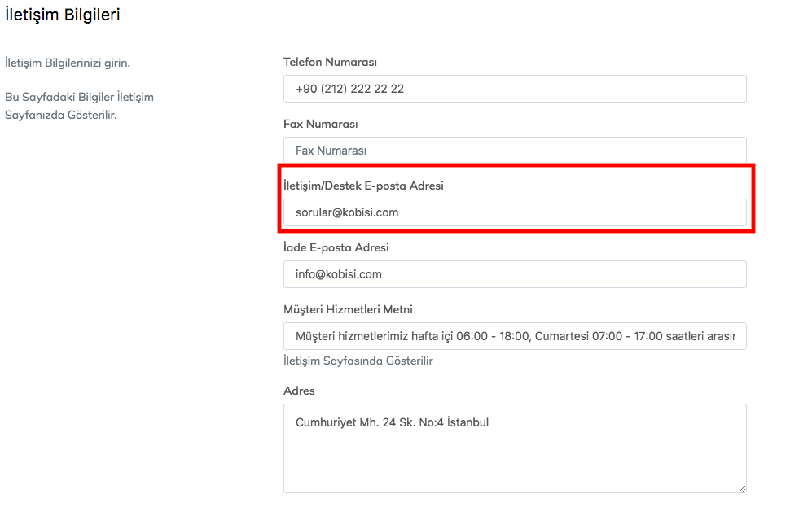Click the Telefon Numarası input field
Screen dimensions: 812x507
tap(515, 89)
